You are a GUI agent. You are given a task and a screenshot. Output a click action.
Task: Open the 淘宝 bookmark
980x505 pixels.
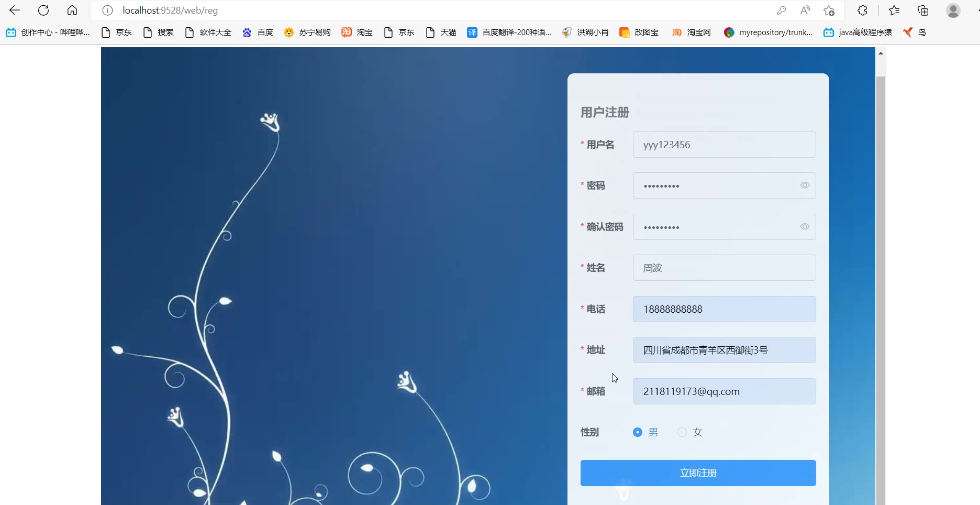pyautogui.click(x=357, y=32)
